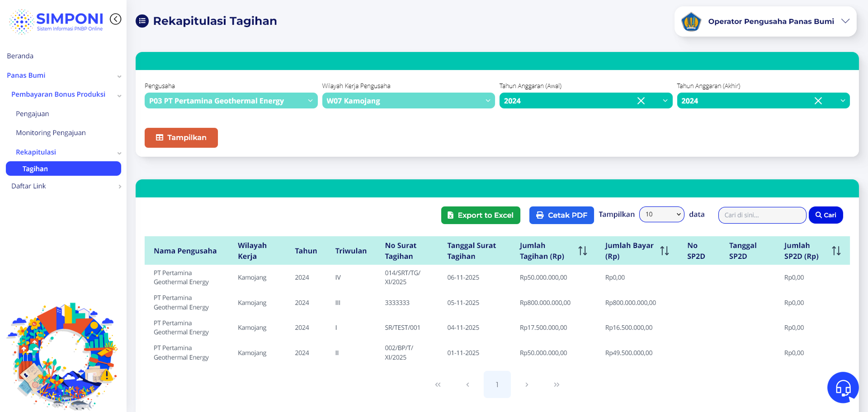This screenshot has width=868, height=412.
Task: Click the Rekapitulasi Tagihan page title
Action: pyautogui.click(x=215, y=21)
